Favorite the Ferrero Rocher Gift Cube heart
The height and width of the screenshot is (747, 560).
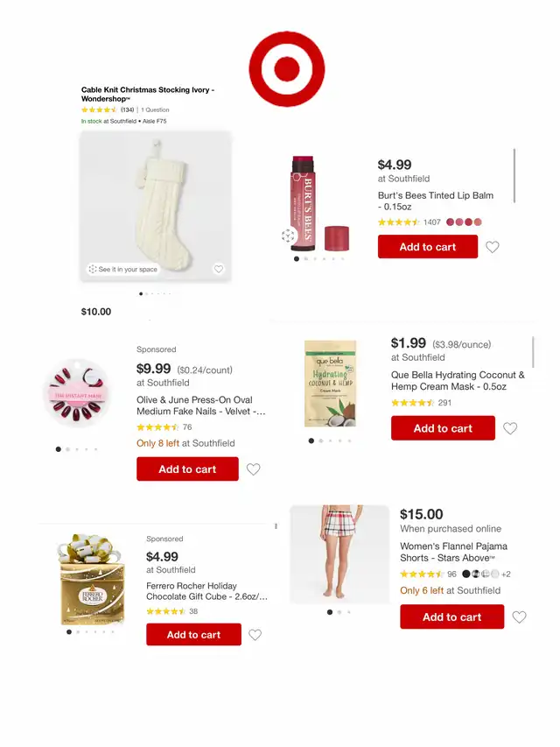[x=255, y=635]
